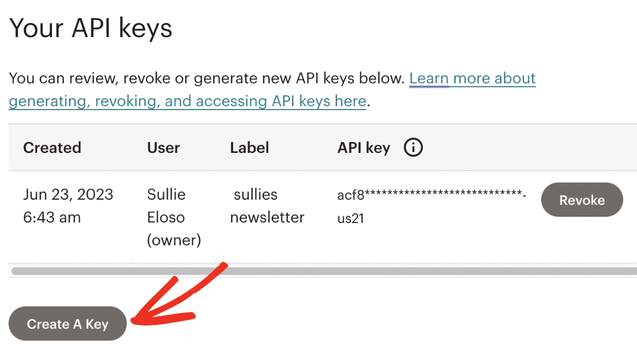Click the Created column header
Screen dimensions: 637x364
pyautogui.click(x=52, y=148)
